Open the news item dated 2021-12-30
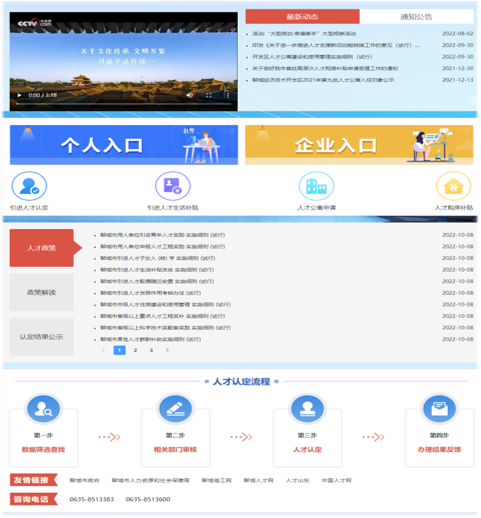The height and width of the screenshot is (518, 481). pos(325,69)
